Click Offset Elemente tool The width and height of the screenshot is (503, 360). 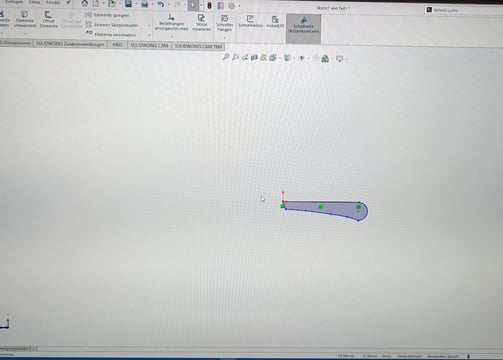pos(49,19)
